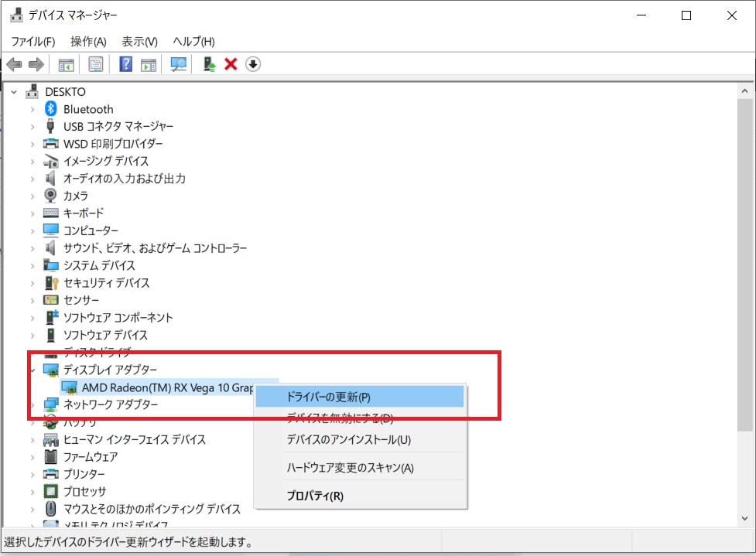Open the ヘルプ(H) menu
This screenshot has width=756, height=556.
(193, 42)
